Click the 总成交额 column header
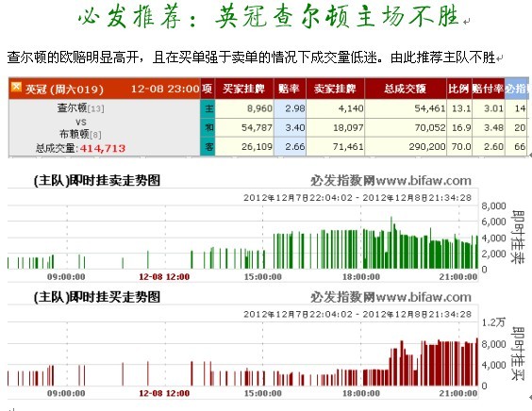Image resolution: width=532 pixels, height=411 pixels. tap(406, 89)
